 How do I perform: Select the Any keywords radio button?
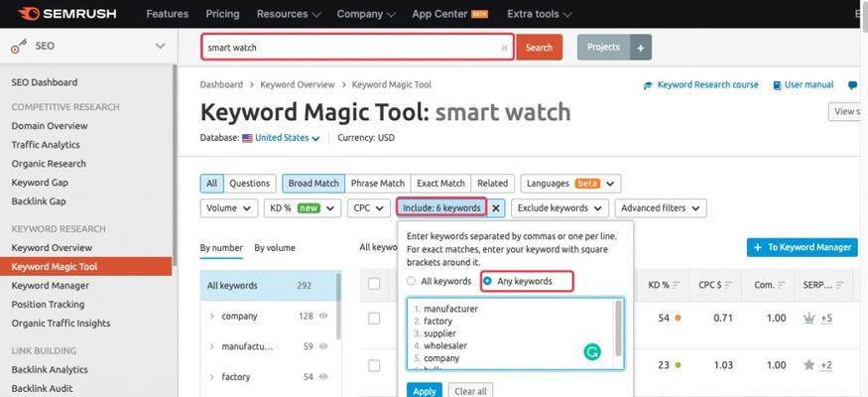click(x=488, y=281)
